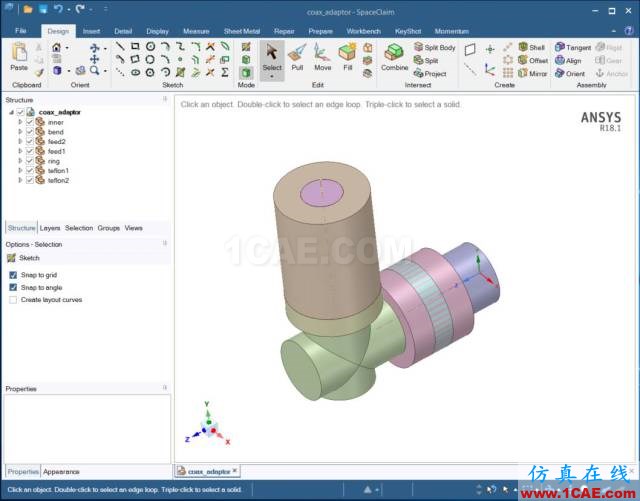Viewport: 640px width, 501px height.
Task: Select the feed1 component row
Action: click(x=51, y=151)
